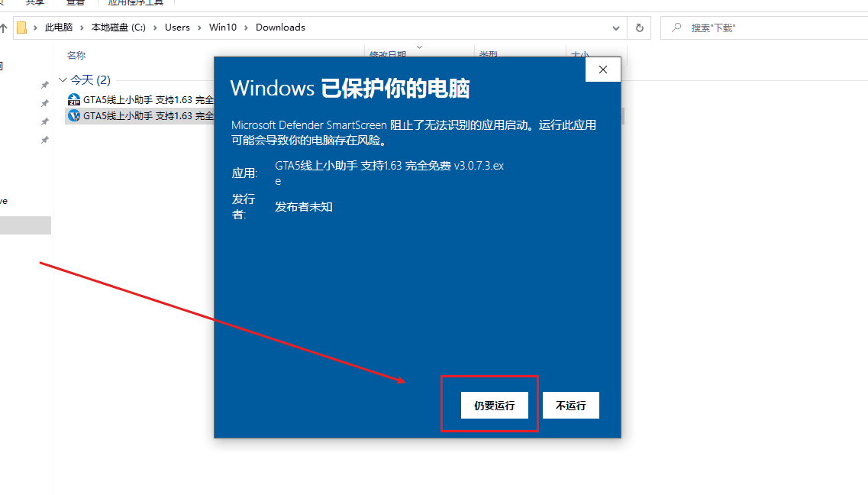
Task: Expand the chevron after Users
Action: [199, 27]
